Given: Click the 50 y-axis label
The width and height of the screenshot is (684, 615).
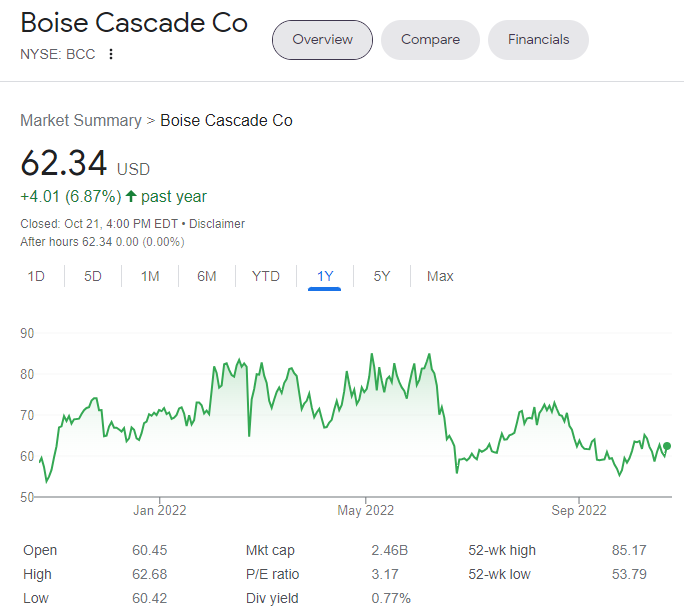Looking at the screenshot, I should (27, 497).
